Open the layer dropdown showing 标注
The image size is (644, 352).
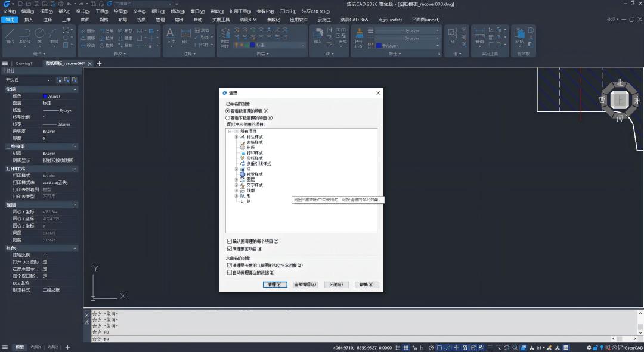tap(303, 45)
